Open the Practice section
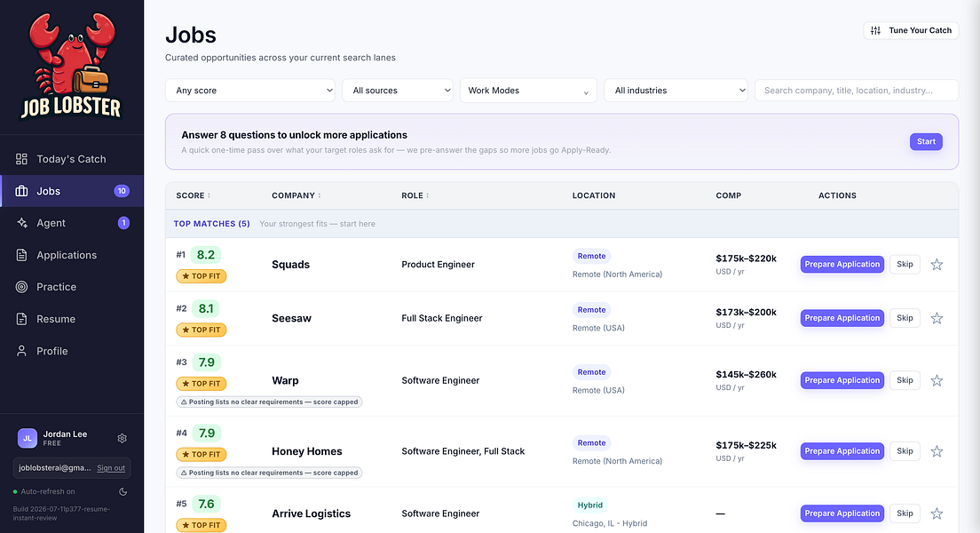This screenshot has height=533, width=980. [72, 287]
